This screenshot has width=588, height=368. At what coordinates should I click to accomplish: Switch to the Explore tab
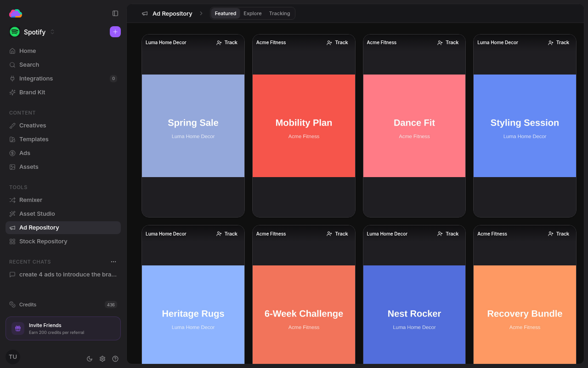[253, 13]
